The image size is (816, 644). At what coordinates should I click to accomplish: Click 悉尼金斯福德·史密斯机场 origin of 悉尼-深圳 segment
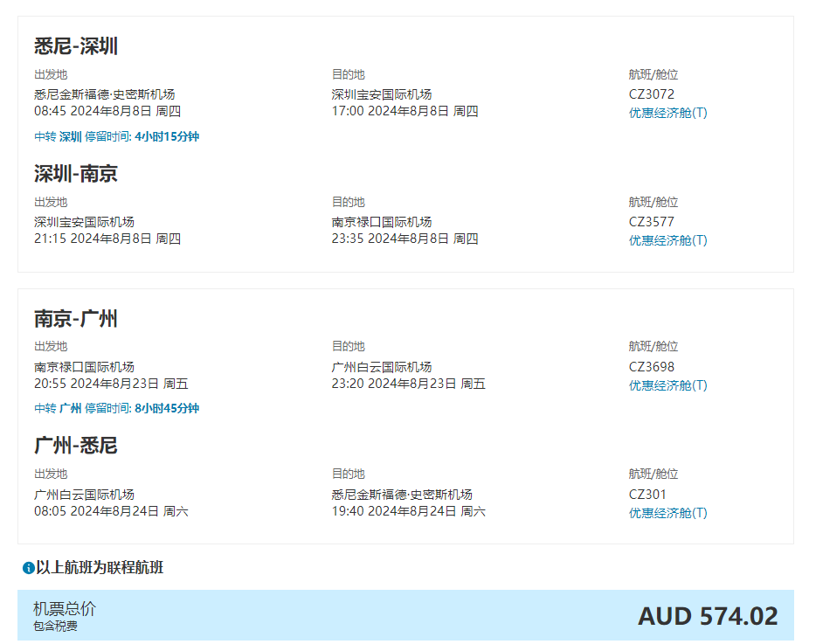[105, 94]
